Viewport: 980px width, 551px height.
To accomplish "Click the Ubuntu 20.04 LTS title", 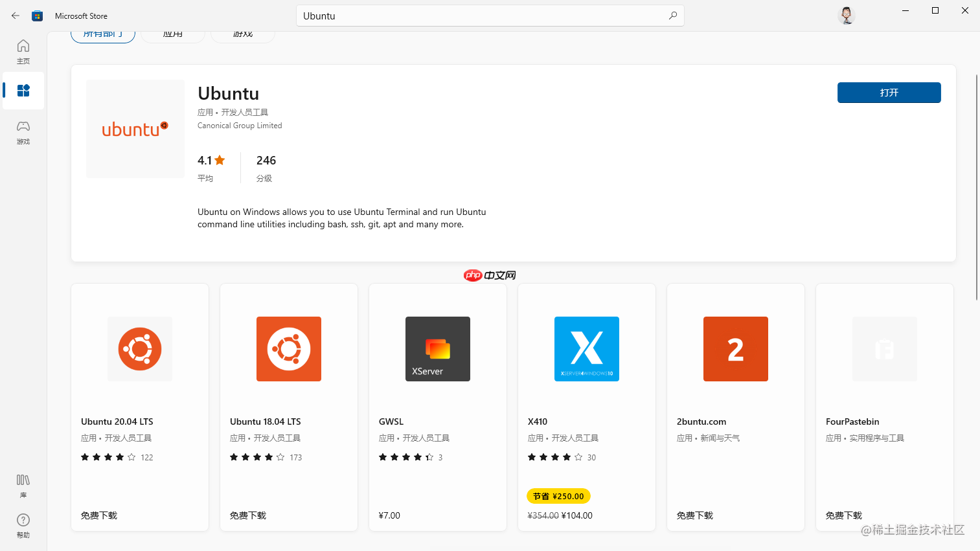I will pyautogui.click(x=117, y=422).
